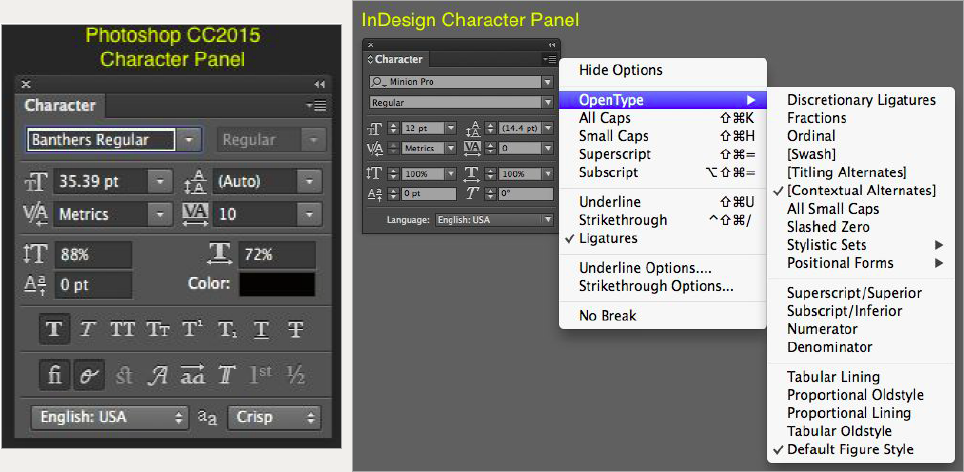Toggle Ligatures checked menu item
This screenshot has height=472, width=964.
click(x=663, y=238)
